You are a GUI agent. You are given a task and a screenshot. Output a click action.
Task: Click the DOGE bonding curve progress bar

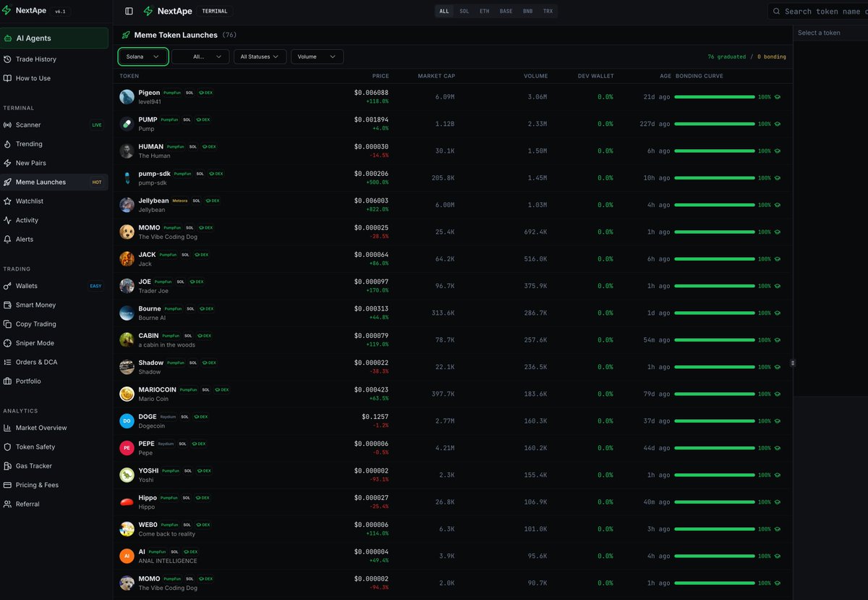715,421
